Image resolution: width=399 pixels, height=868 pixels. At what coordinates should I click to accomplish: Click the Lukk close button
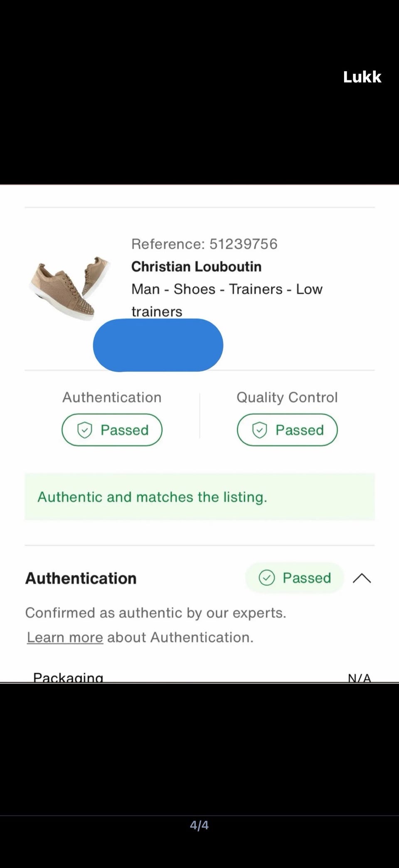point(362,77)
